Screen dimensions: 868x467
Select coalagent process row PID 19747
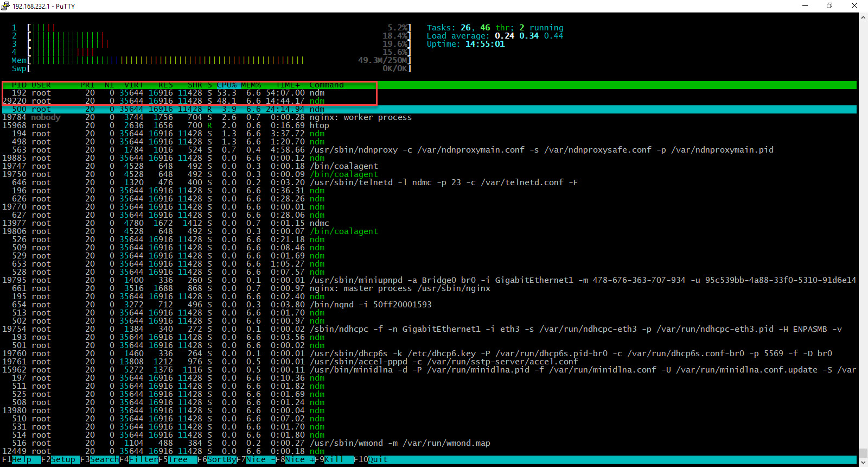coord(429,166)
